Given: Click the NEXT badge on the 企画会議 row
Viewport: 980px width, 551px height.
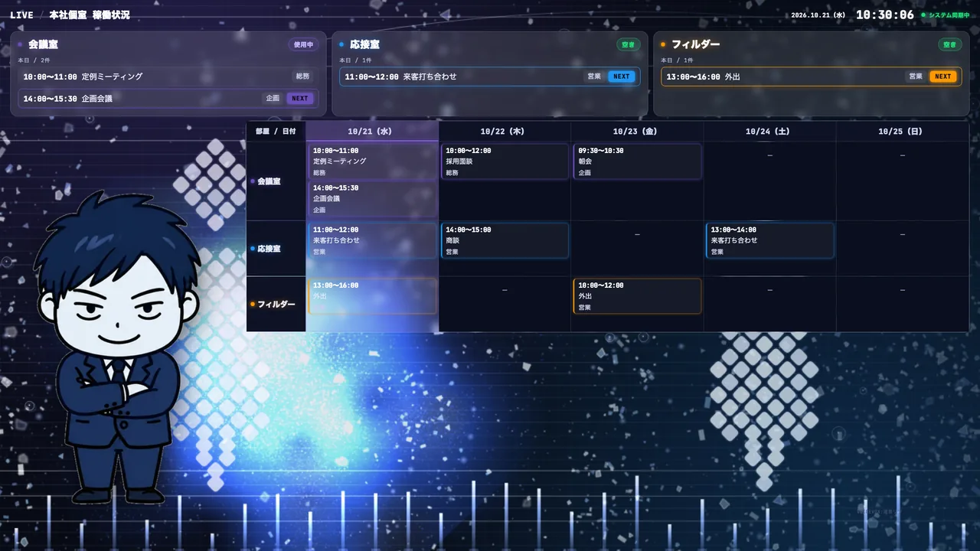Looking at the screenshot, I should pyautogui.click(x=300, y=98).
